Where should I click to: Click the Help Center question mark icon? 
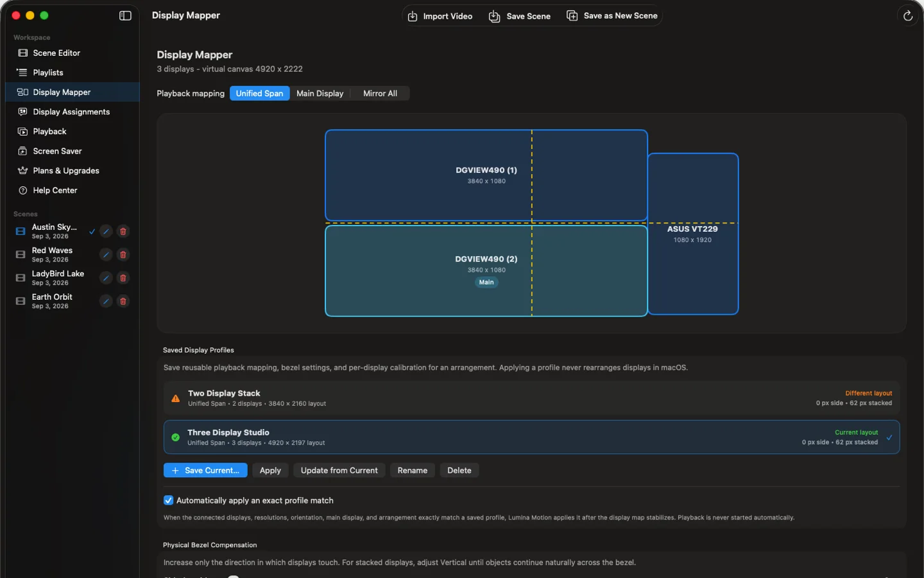click(x=23, y=190)
